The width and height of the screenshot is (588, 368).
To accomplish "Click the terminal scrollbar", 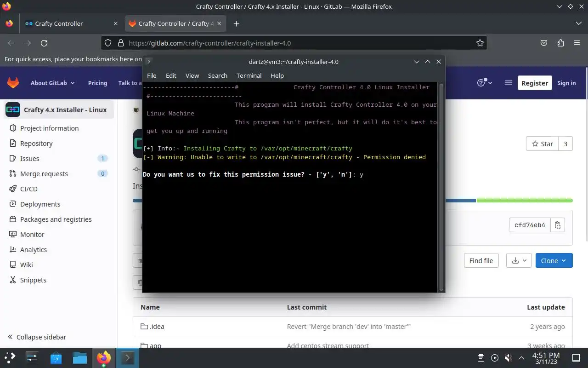I will (x=441, y=186).
